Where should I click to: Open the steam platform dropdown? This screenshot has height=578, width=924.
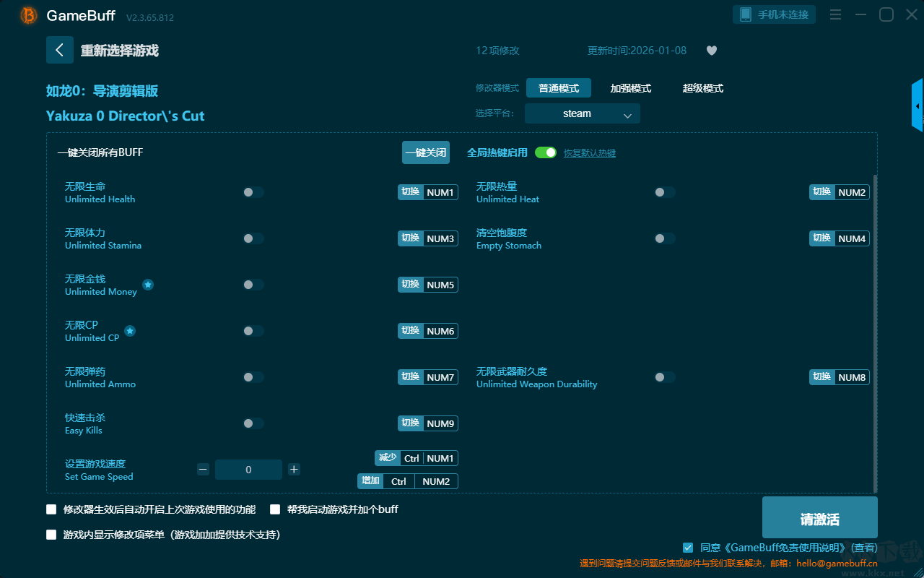coord(583,113)
